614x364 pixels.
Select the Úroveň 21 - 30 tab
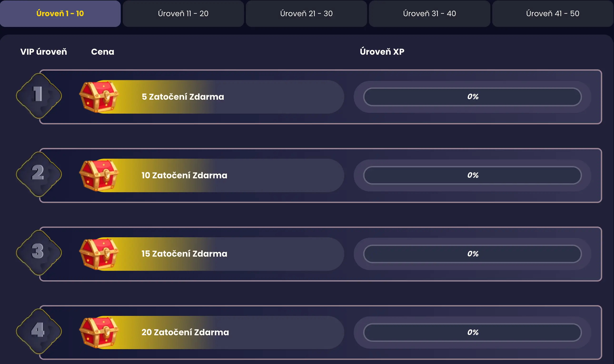306,14
